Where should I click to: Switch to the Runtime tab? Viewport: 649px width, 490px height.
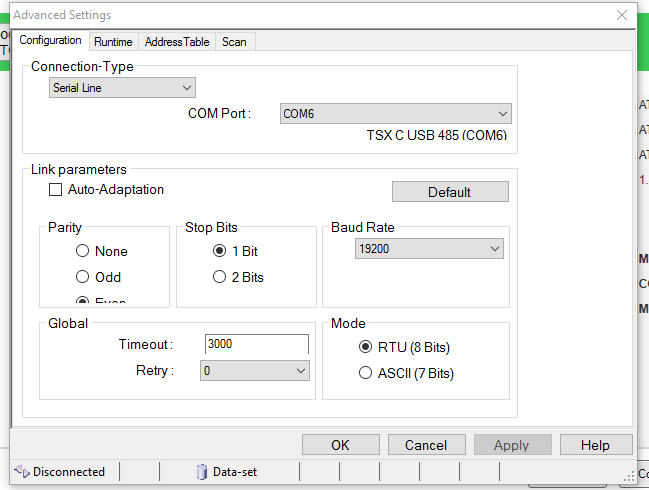pos(113,42)
